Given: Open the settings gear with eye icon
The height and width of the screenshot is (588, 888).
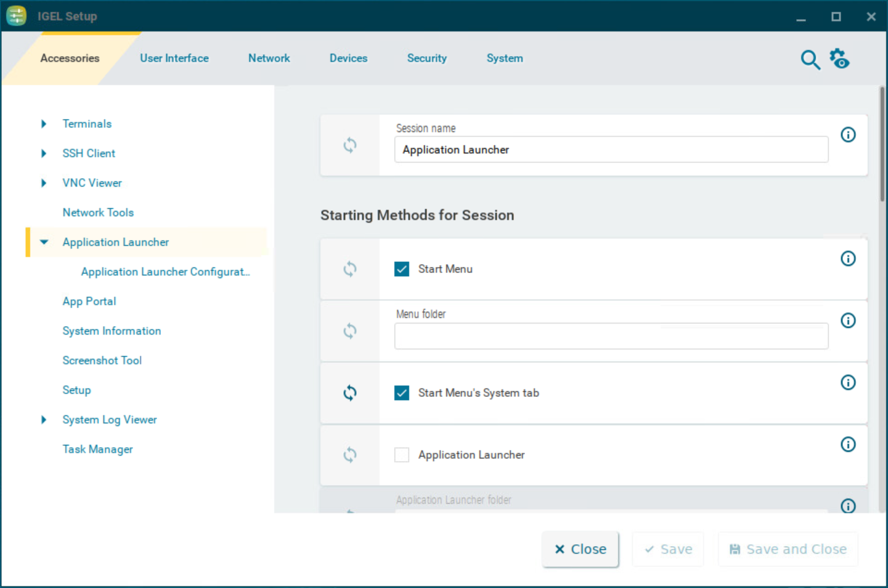Looking at the screenshot, I should pyautogui.click(x=839, y=59).
